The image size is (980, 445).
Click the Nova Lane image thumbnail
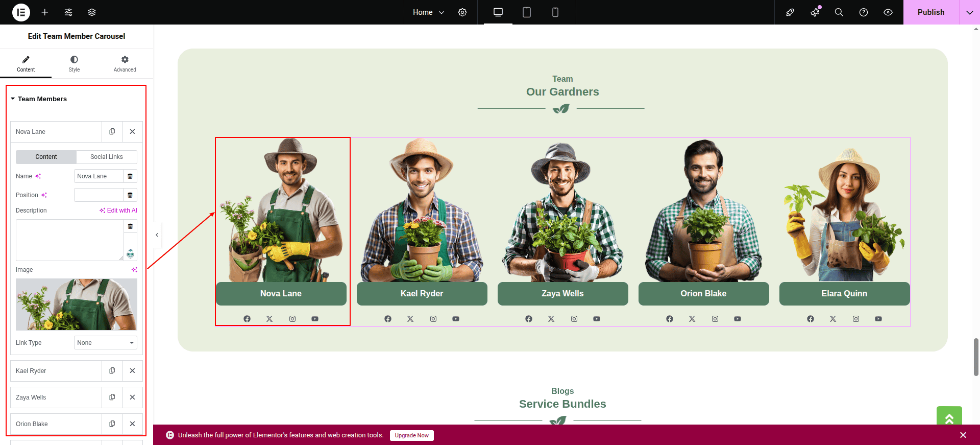(77, 305)
